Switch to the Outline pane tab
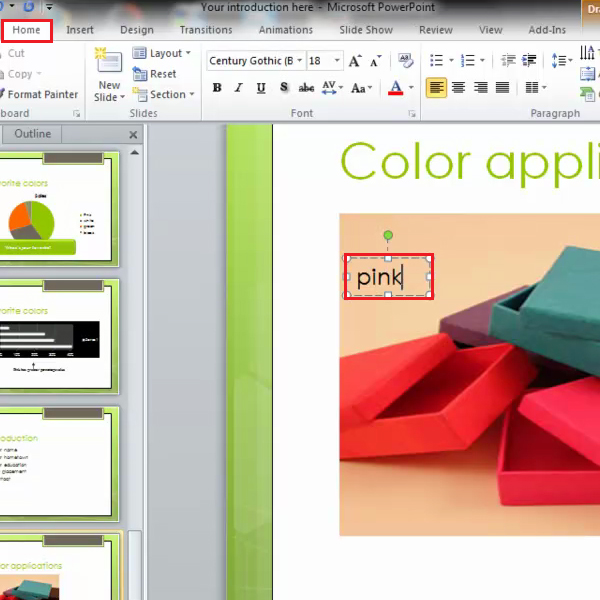Viewport: 600px width, 600px height. pos(33,134)
